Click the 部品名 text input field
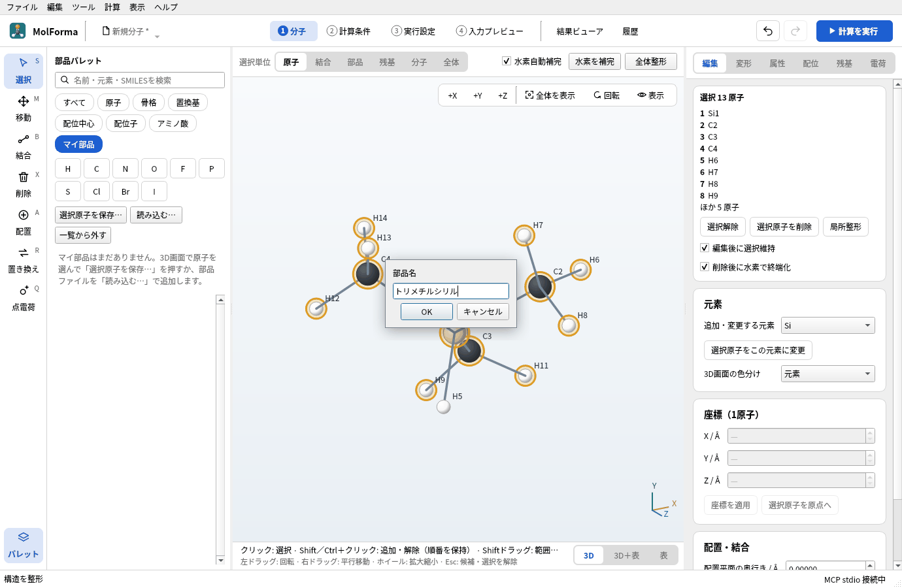 pos(451,291)
